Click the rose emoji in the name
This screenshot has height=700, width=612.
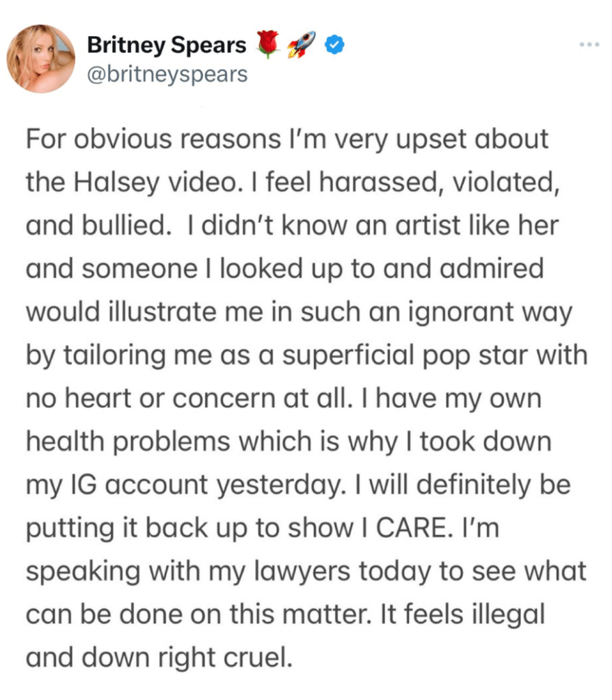[268, 42]
